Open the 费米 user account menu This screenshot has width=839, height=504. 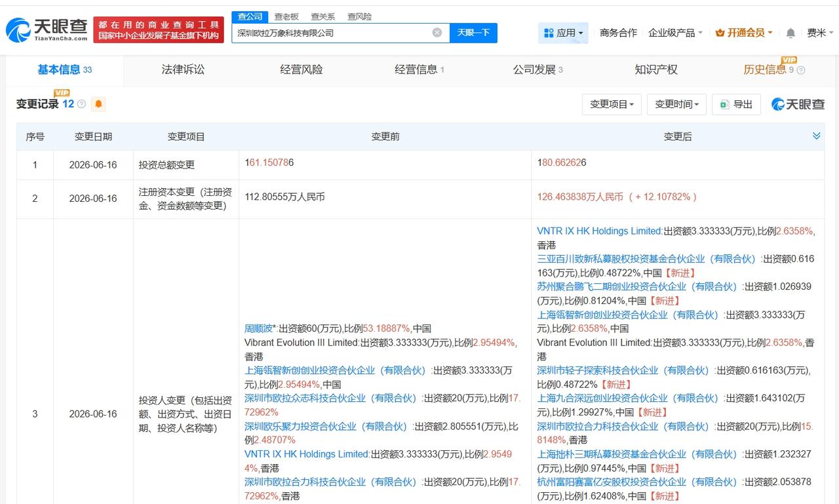coord(820,33)
